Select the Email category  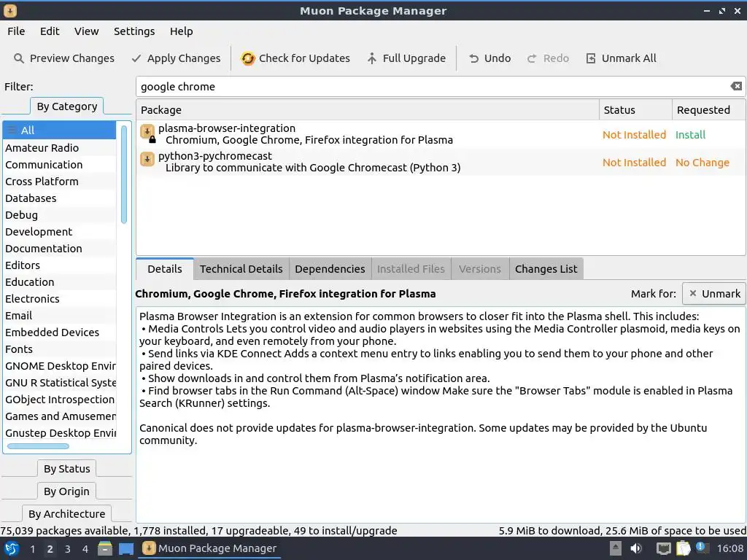pos(60,316)
